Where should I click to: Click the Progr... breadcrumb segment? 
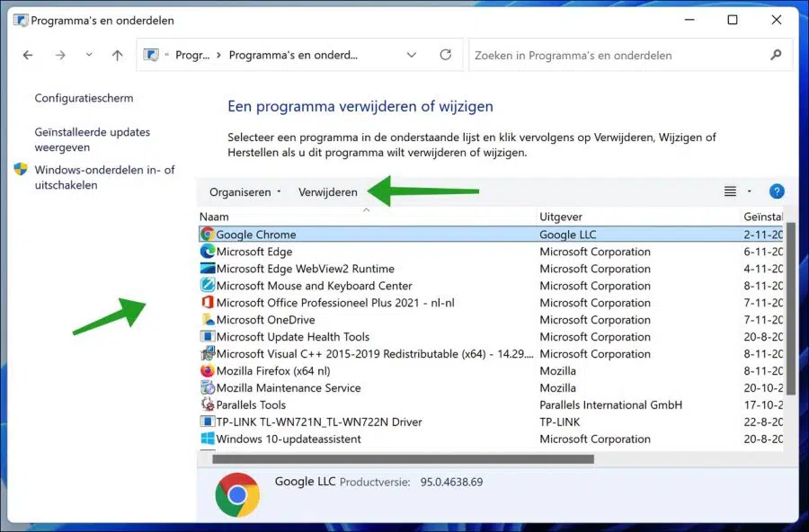click(192, 55)
